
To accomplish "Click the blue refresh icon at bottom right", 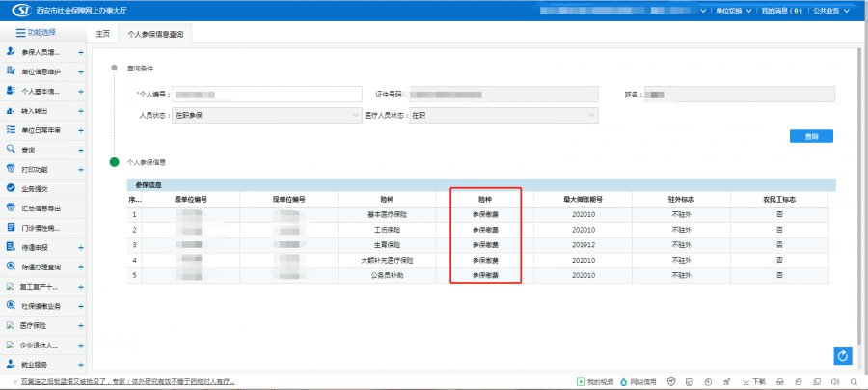I will point(843,357).
